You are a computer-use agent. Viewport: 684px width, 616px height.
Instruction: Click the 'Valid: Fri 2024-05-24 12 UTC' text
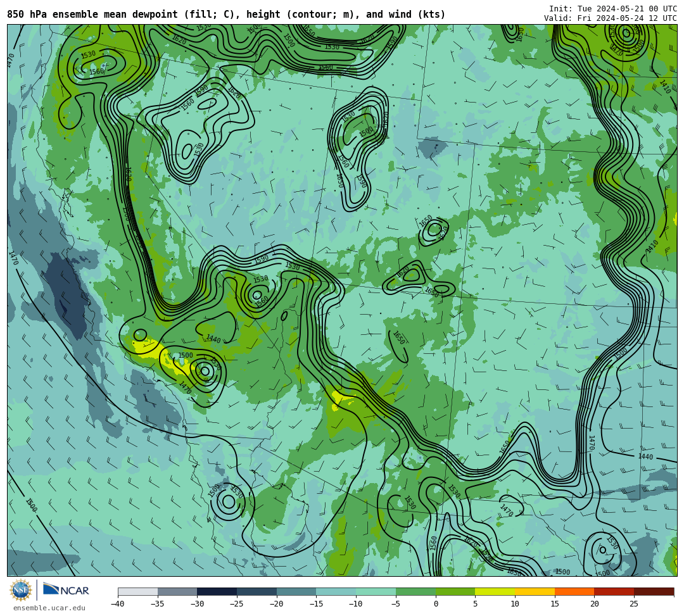610,18
